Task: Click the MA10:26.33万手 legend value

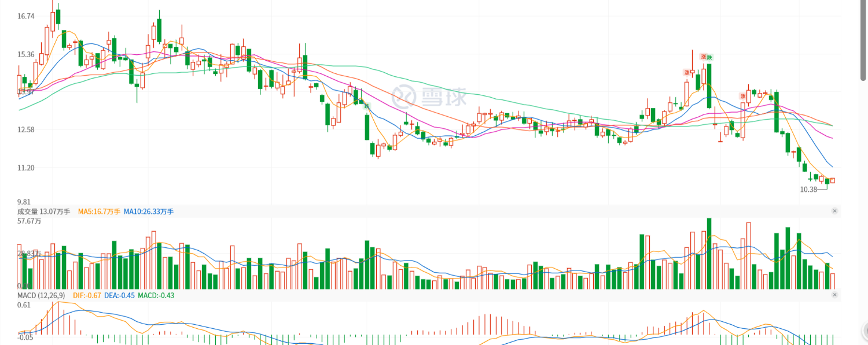Action: pyautogui.click(x=149, y=212)
